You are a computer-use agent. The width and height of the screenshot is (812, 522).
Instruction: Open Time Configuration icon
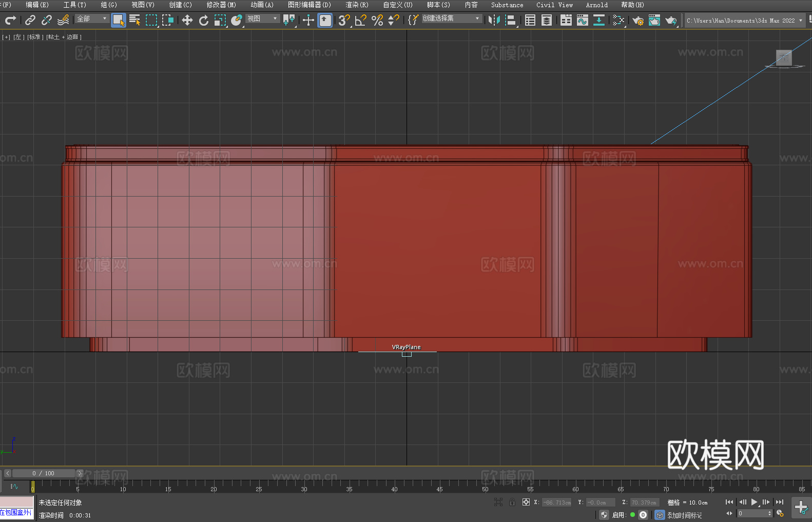click(x=780, y=513)
